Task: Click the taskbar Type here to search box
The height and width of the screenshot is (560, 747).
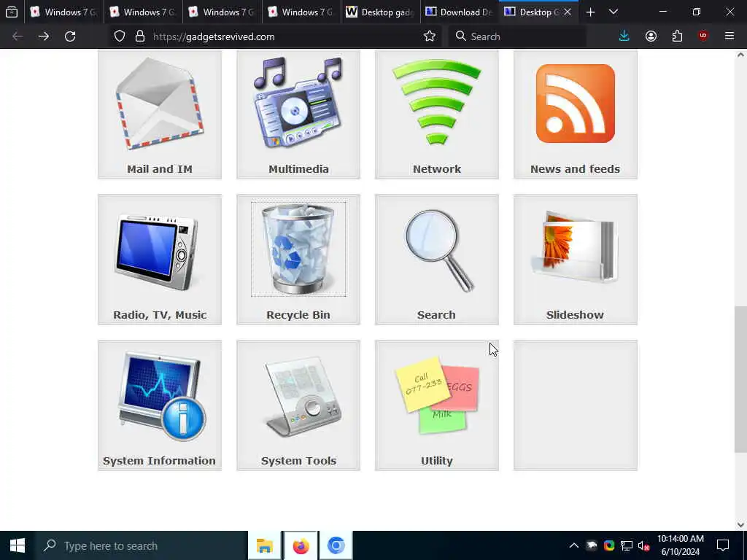Action: click(142, 545)
